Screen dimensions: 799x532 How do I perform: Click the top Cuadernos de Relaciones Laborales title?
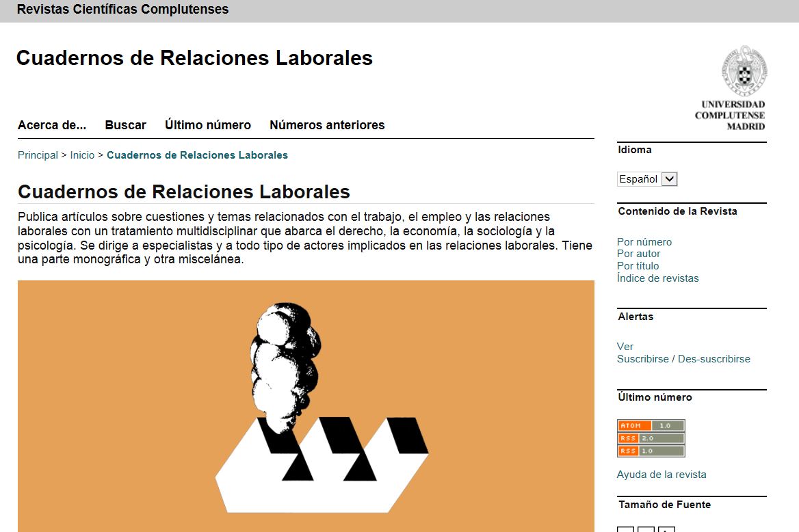click(195, 58)
